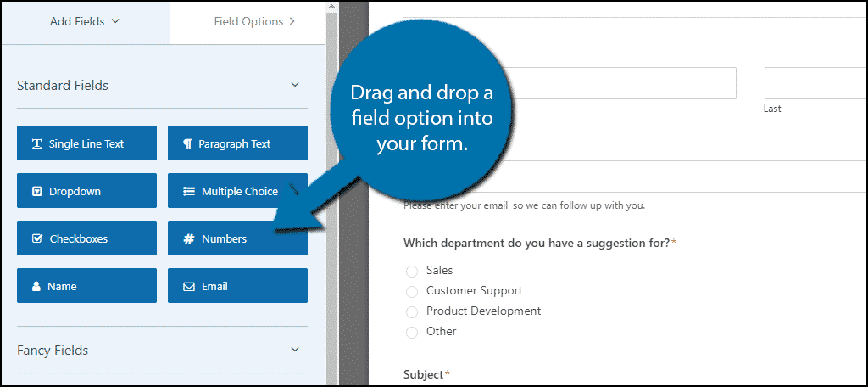Select the Customer Support radio option
Screen dimensions: 868x387
click(x=411, y=292)
